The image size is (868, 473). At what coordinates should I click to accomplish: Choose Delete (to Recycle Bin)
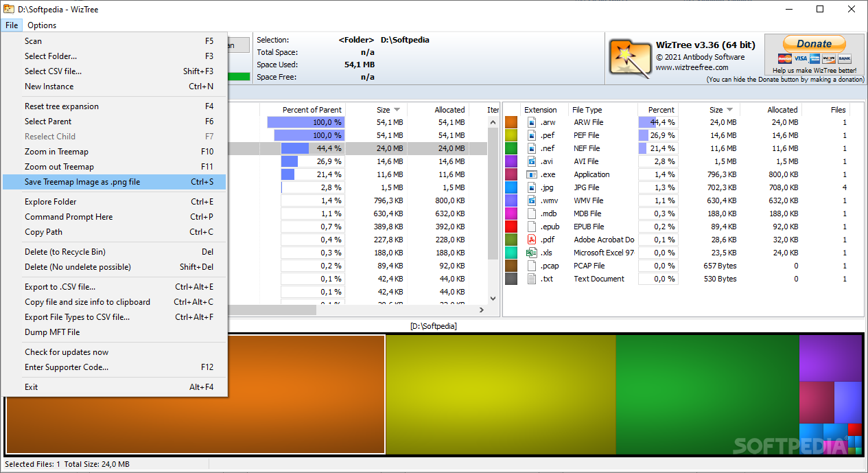pos(114,252)
